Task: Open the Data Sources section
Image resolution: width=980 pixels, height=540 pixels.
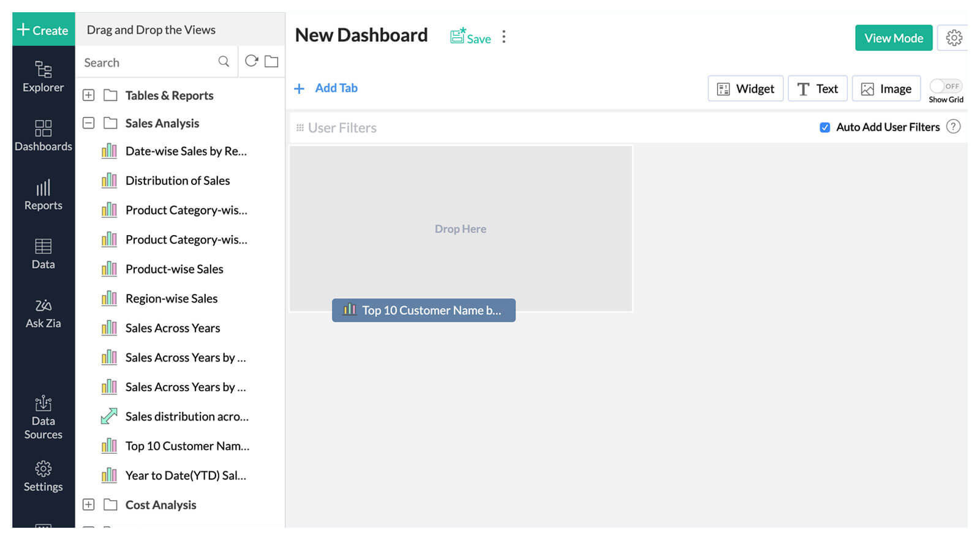Action: (x=43, y=418)
